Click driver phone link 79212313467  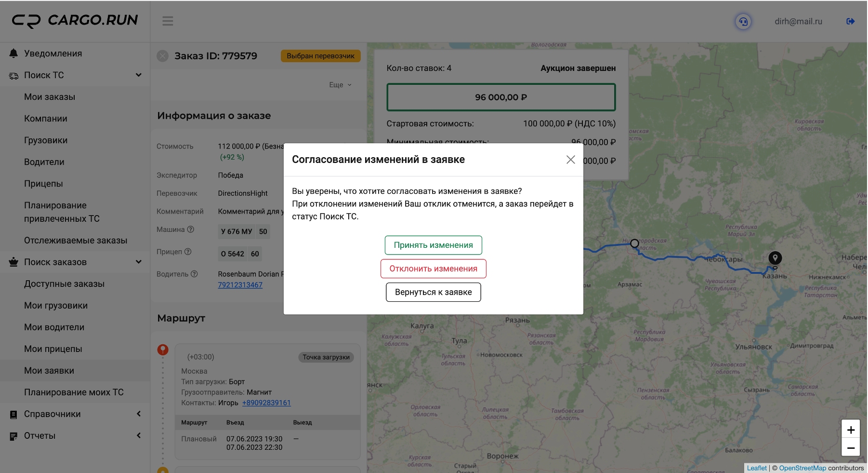240,285
